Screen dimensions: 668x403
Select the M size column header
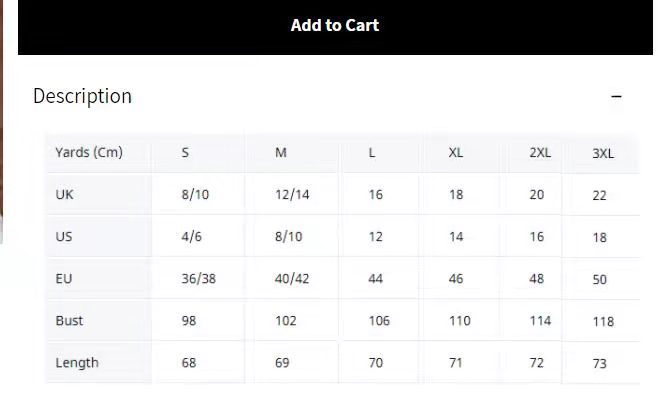(x=281, y=153)
